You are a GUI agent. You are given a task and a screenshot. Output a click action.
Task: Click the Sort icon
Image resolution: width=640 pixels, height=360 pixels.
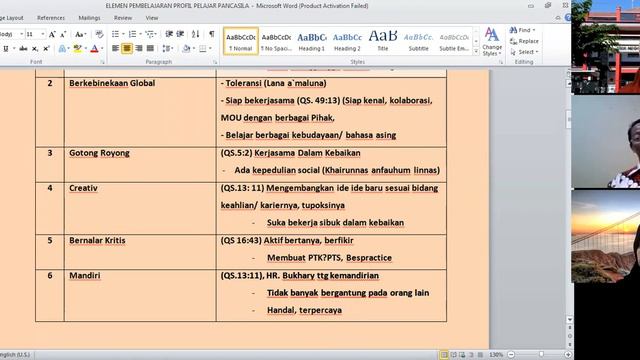coord(196,34)
